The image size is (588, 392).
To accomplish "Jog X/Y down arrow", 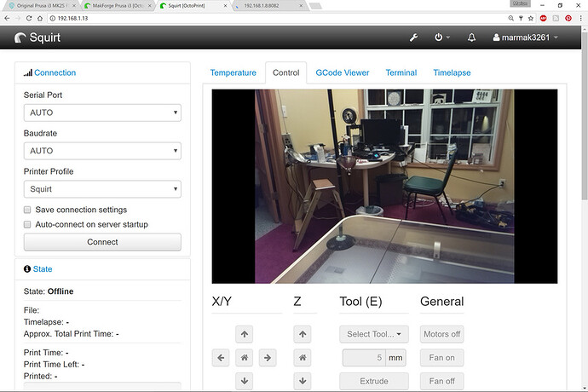I will pos(244,381).
